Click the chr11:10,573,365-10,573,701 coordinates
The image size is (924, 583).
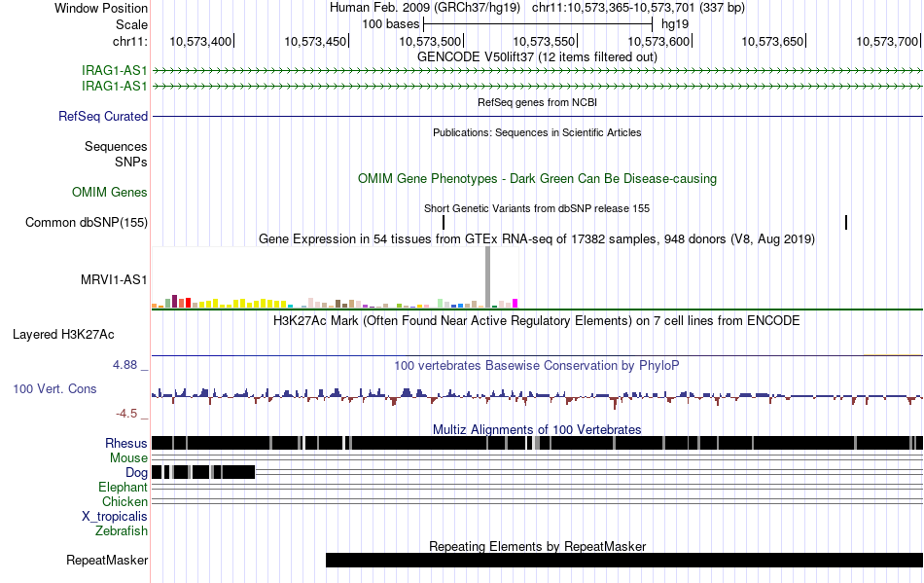click(638, 8)
